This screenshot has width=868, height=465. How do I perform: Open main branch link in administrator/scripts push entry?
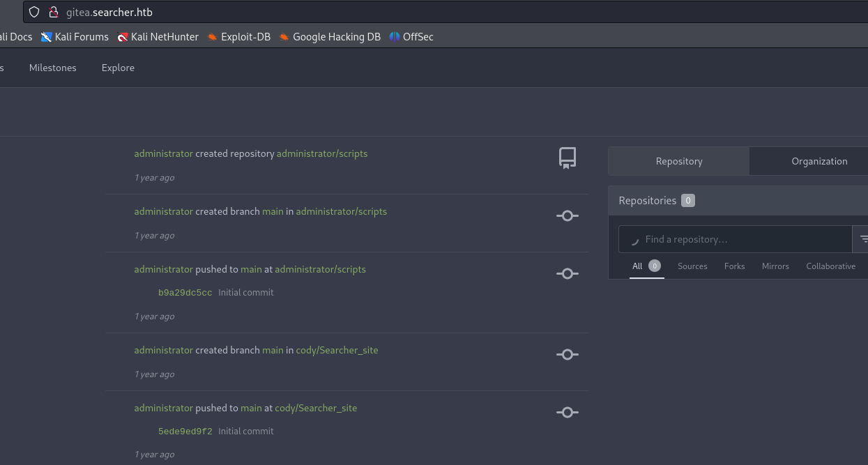tap(251, 269)
